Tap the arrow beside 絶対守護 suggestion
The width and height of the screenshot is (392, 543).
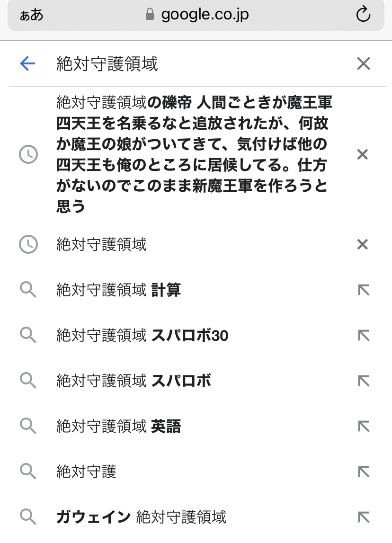363,472
